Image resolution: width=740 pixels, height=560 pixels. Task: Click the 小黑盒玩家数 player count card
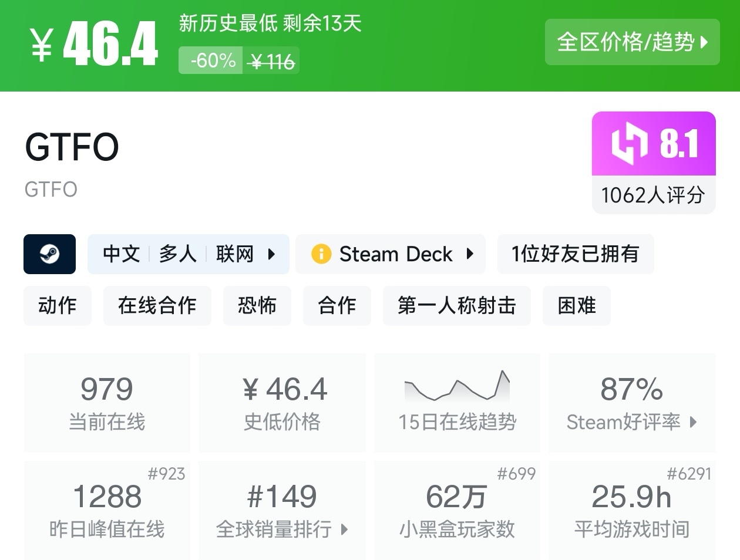point(457,511)
